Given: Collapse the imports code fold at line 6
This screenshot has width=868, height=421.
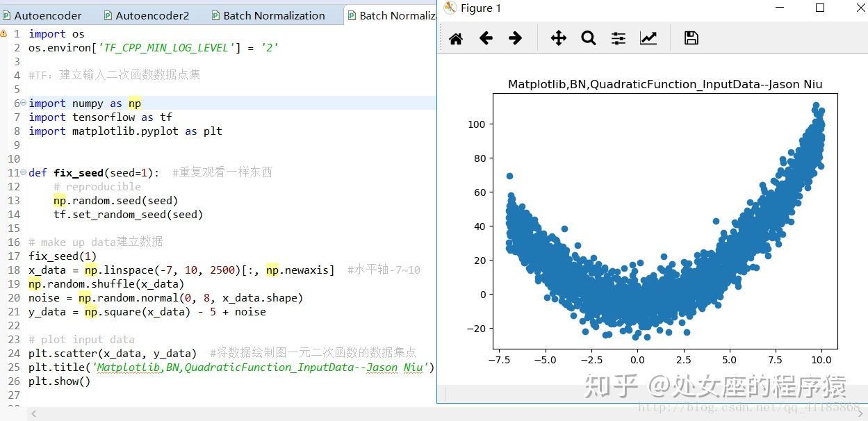Looking at the screenshot, I should [x=23, y=103].
